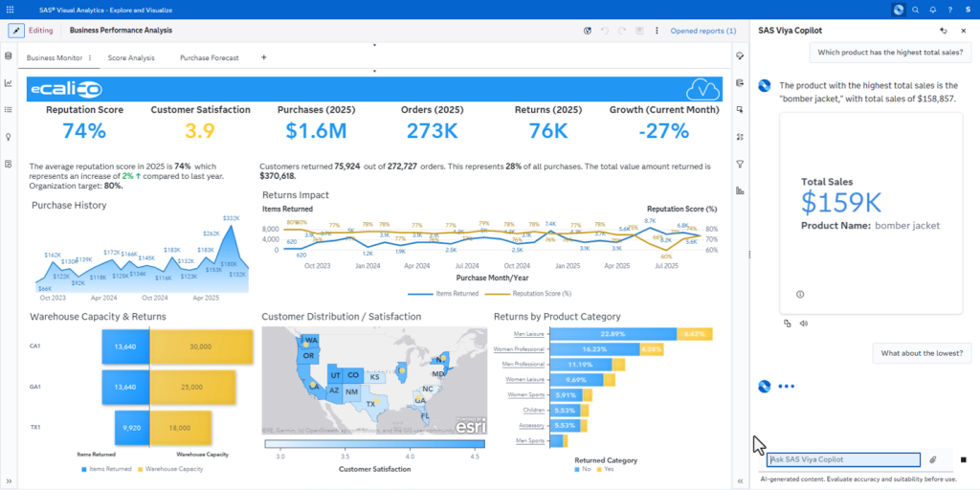Click the attach file paperclip icon
980x490 pixels.
[933, 459]
